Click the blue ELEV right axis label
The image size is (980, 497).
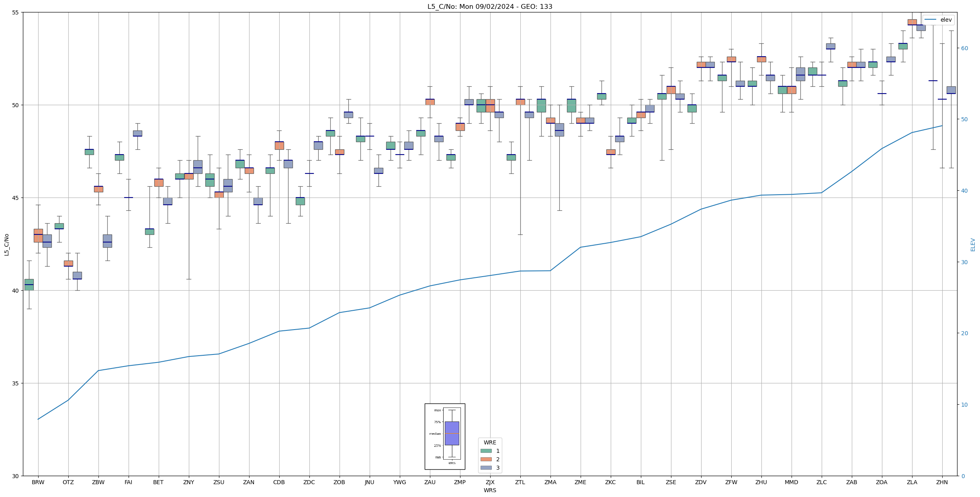(x=973, y=244)
